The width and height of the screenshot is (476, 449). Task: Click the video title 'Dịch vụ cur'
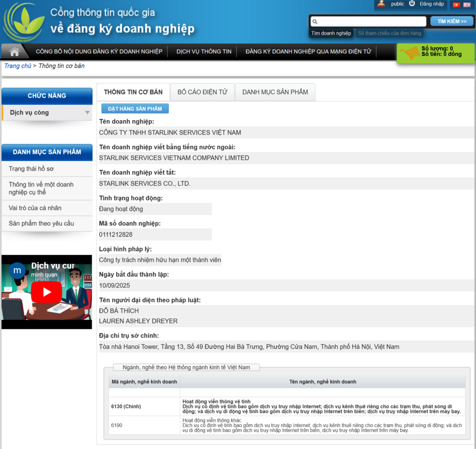pos(53,266)
